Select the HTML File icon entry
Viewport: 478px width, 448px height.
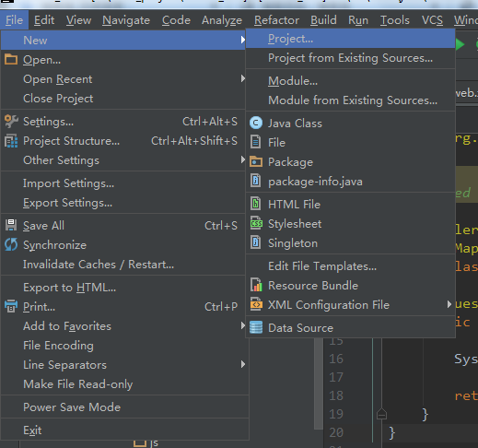pos(256,204)
